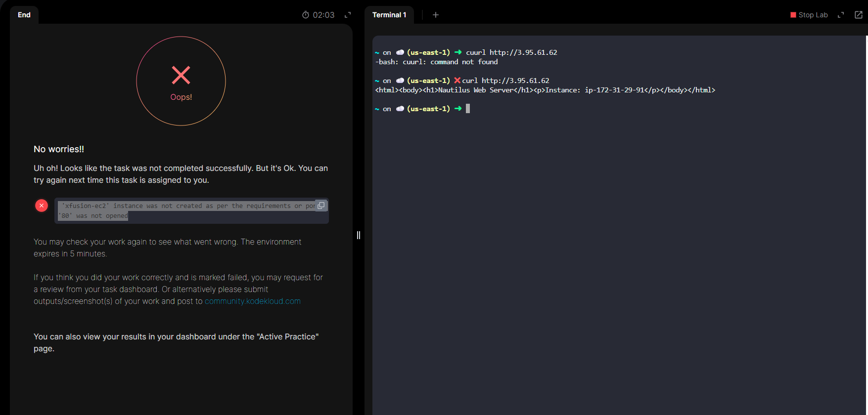Click cloud icon in first prompt line
868x415 pixels.
(400, 52)
